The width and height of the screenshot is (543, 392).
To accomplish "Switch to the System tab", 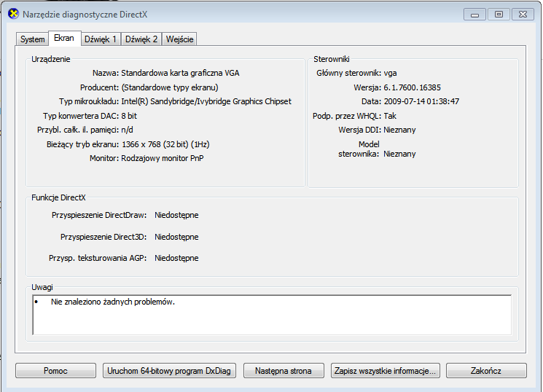I will [33, 39].
